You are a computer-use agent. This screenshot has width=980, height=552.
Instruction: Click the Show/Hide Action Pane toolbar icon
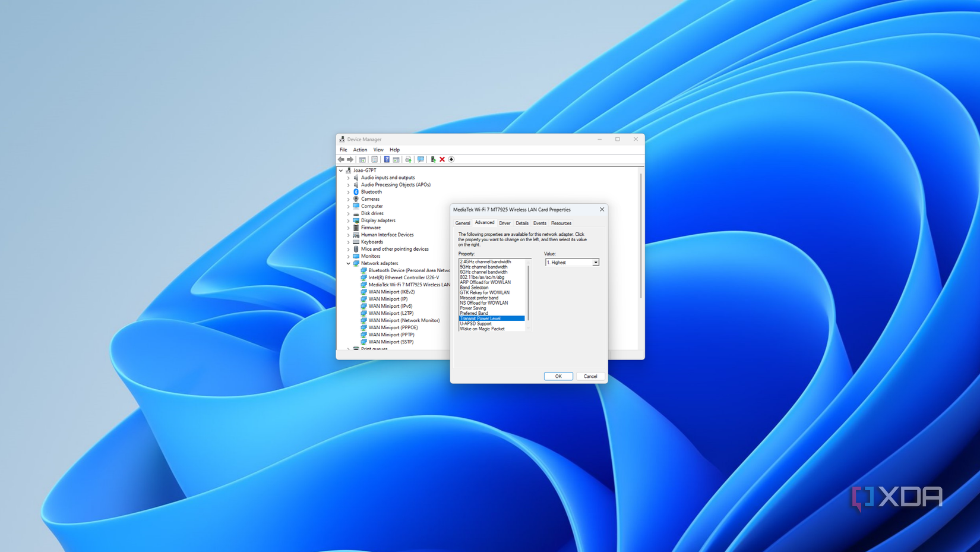click(396, 159)
